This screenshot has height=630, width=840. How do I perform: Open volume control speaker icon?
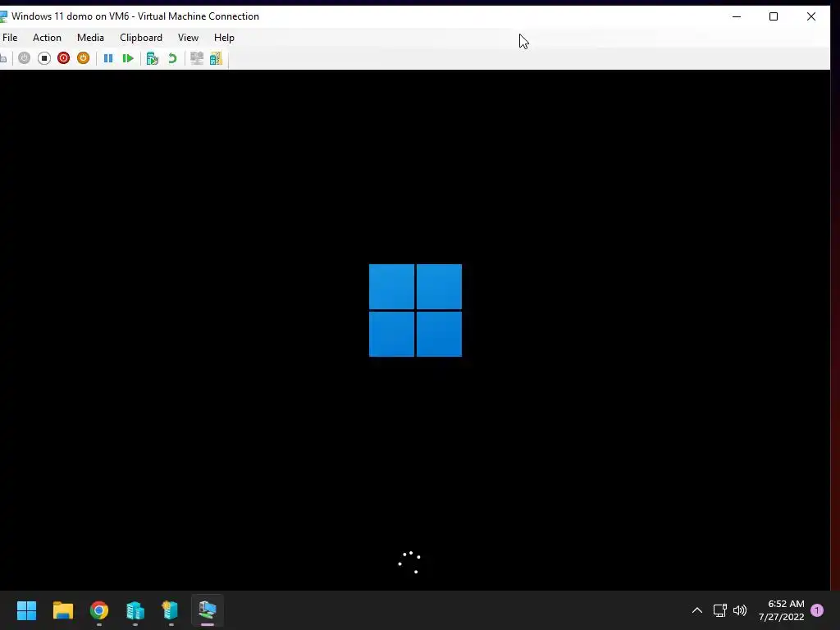click(740, 610)
